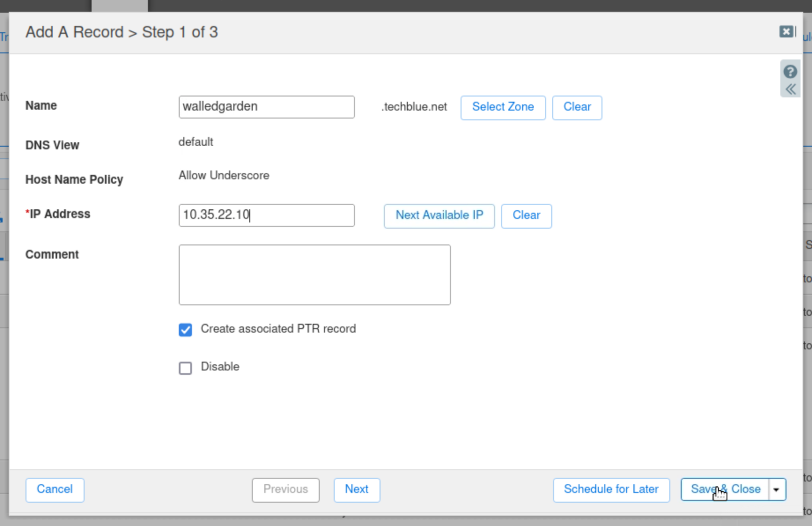Click the Disable checkbox label text
Screen dimensions: 812x526
pyautogui.click(x=220, y=367)
